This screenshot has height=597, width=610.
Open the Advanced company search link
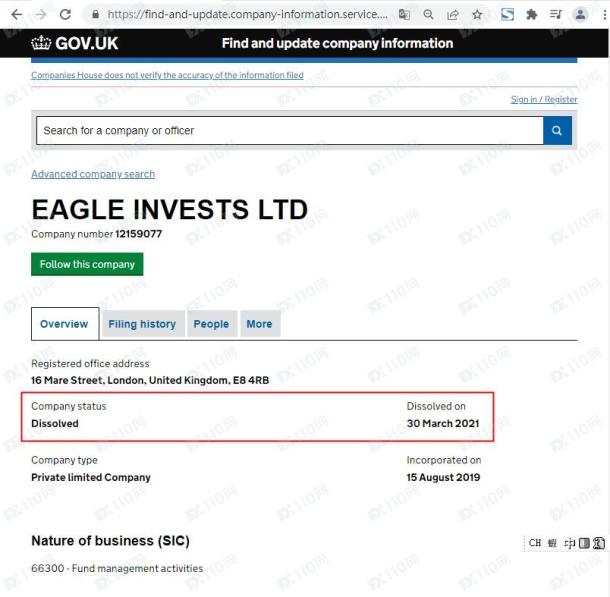[x=93, y=174]
